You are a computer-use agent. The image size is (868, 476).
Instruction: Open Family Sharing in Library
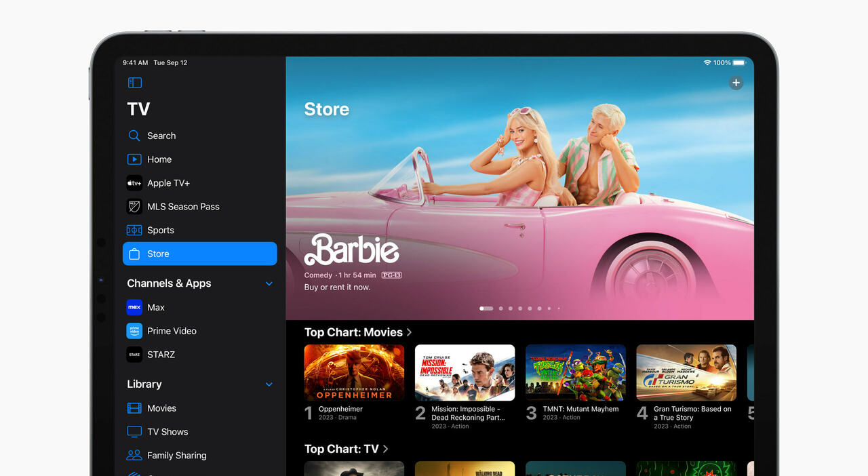point(199,455)
